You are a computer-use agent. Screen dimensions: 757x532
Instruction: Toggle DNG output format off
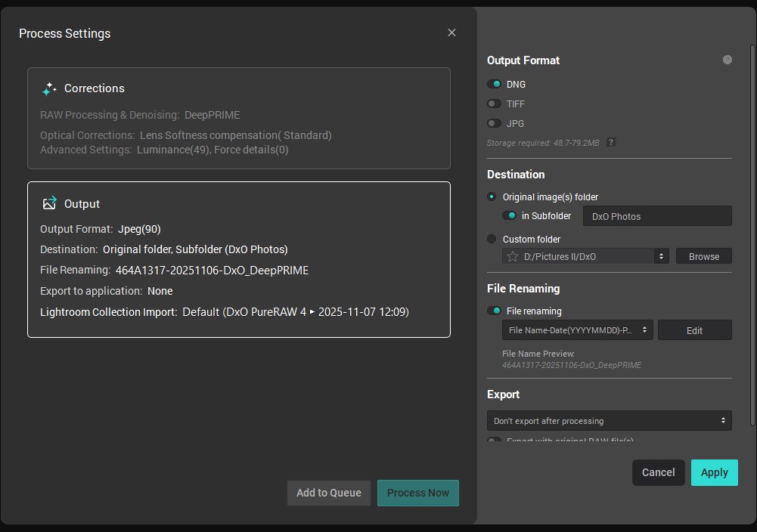tap(495, 84)
